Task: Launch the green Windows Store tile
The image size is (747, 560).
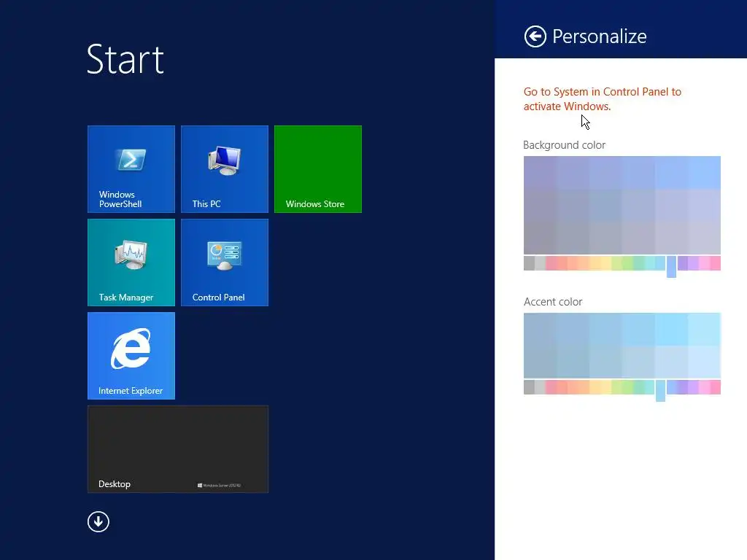Action: 318,169
